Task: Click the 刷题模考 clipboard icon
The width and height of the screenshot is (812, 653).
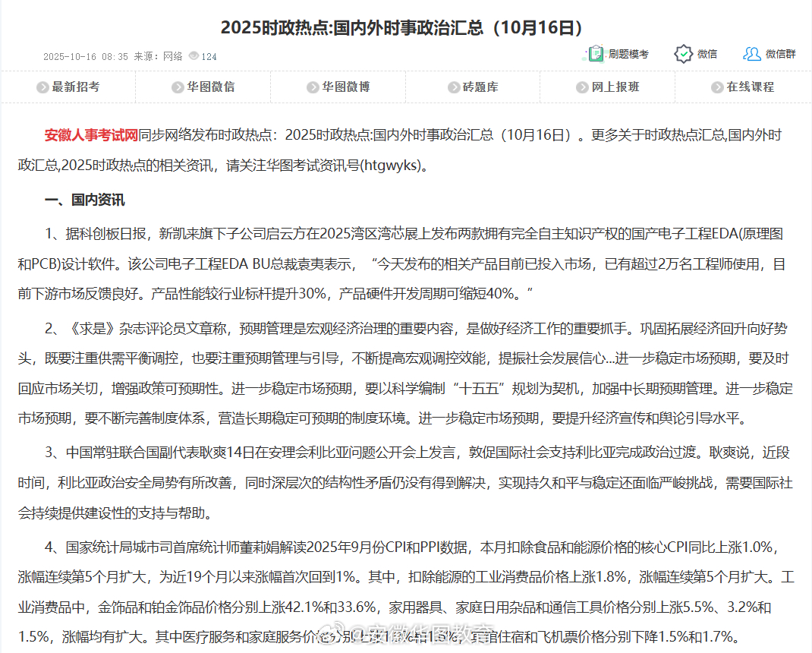Action: tap(593, 54)
